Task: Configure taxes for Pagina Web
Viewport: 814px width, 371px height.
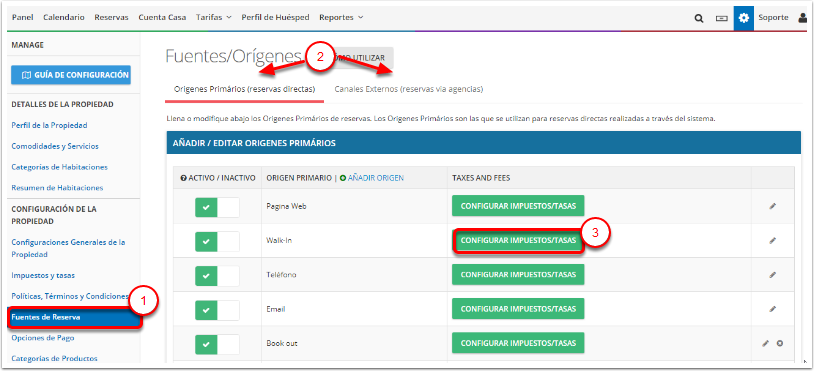Action: [518, 205]
